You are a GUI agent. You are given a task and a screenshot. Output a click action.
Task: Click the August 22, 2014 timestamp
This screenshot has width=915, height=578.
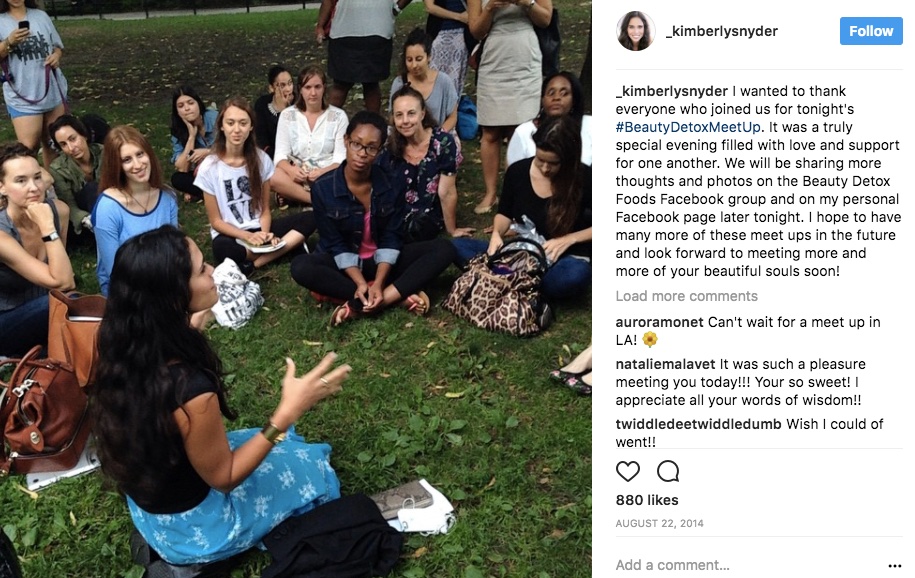coord(659,523)
